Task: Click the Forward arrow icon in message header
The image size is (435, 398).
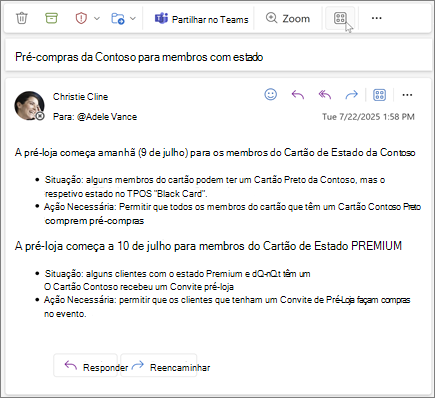Action: [x=352, y=95]
